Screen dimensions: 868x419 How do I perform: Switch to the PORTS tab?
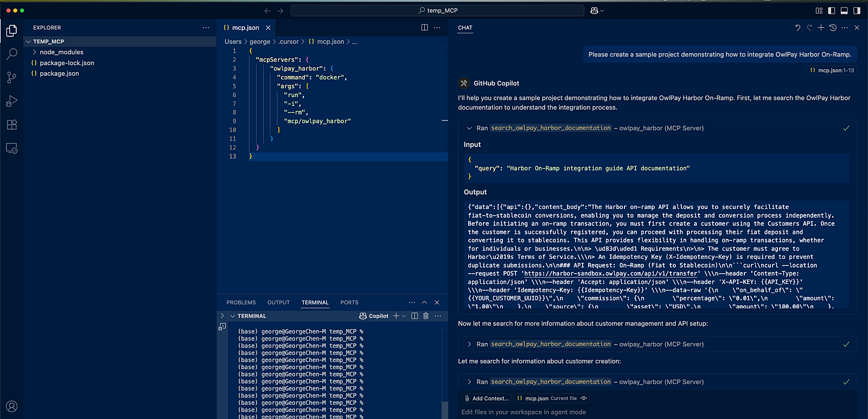tap(349, 302)
